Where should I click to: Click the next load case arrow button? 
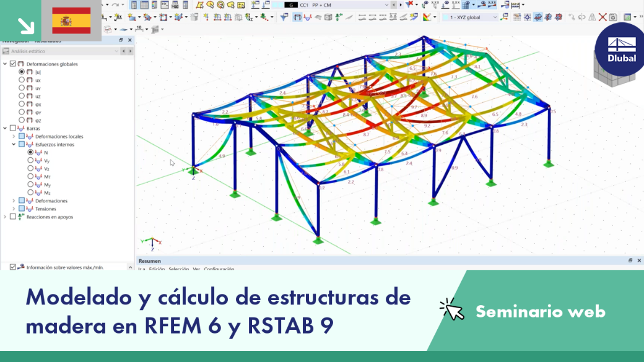click(x=401, y=5)
